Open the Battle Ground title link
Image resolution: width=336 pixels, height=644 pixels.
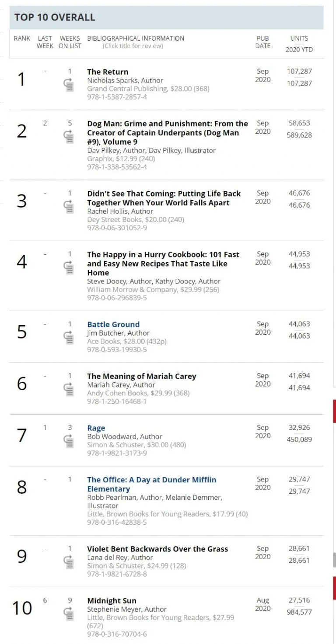(x=113, y=325)
